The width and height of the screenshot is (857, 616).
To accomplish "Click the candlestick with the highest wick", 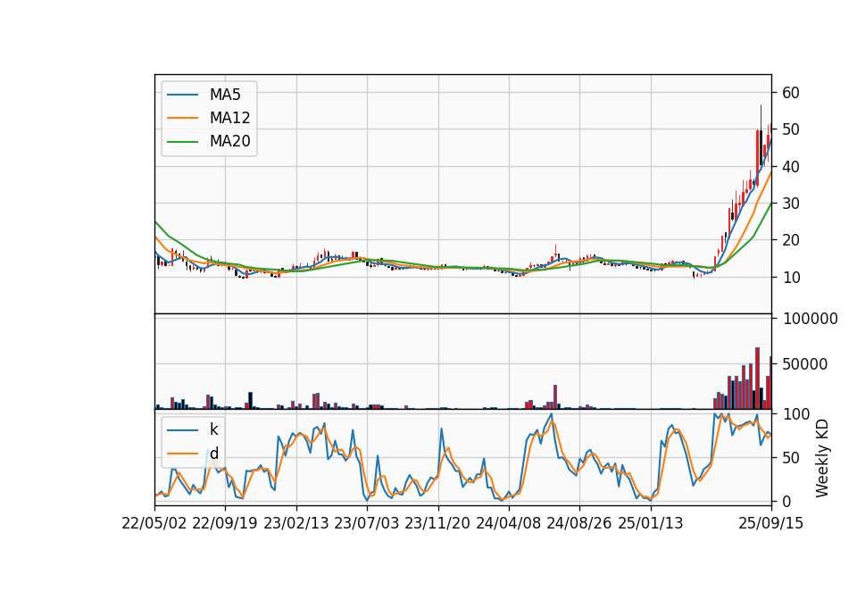I will pos(761,137).
